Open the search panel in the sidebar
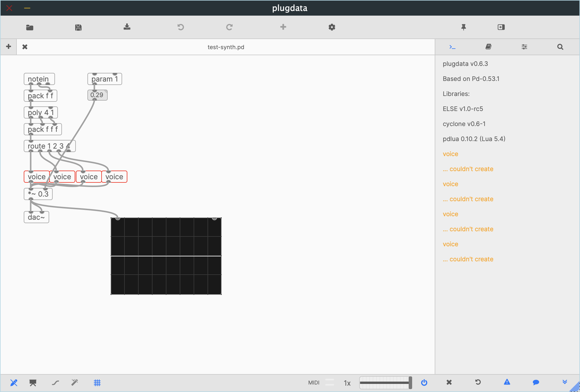This screenshot has height=392, width=580. click(x=560, y=47)
